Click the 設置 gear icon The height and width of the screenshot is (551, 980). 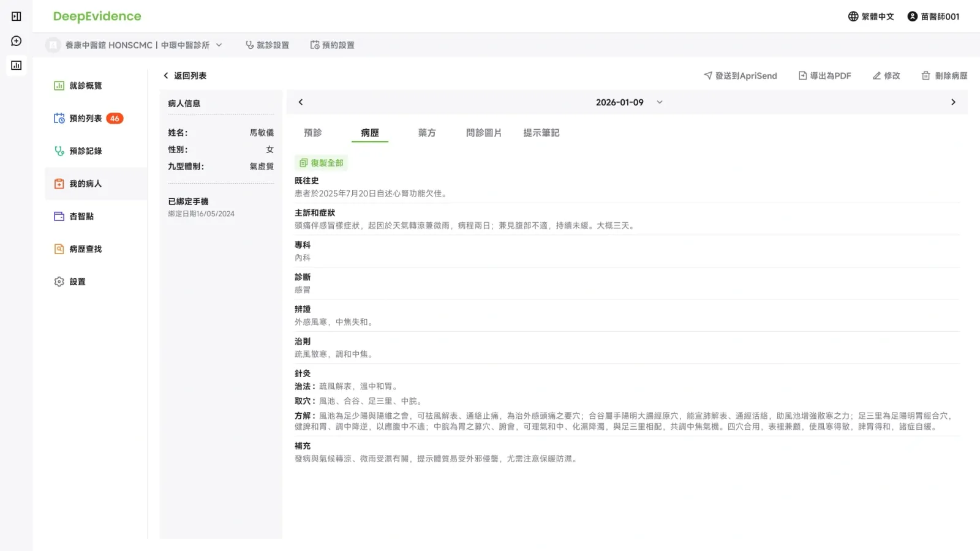point(59,282)
